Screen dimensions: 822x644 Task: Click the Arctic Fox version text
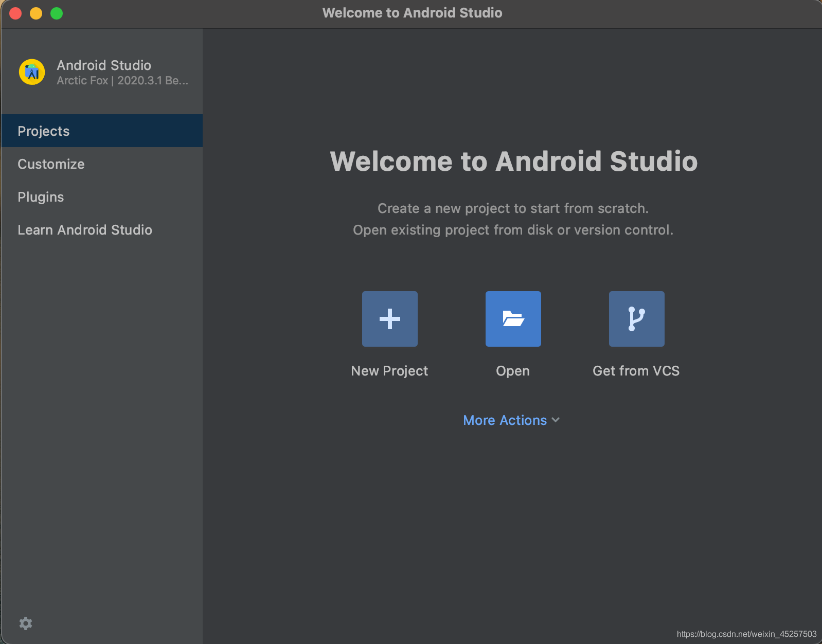[x=122, y=81]
